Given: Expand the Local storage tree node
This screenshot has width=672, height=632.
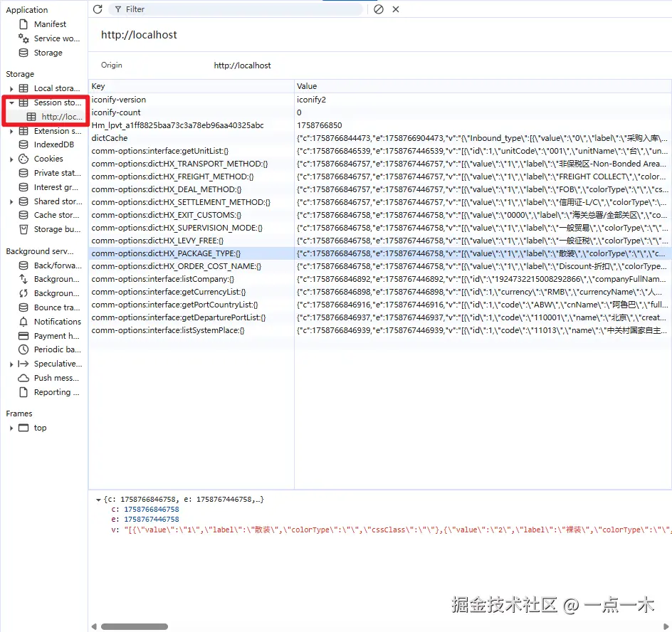Looking at the screenshot, I should click(x=11, y=88).
